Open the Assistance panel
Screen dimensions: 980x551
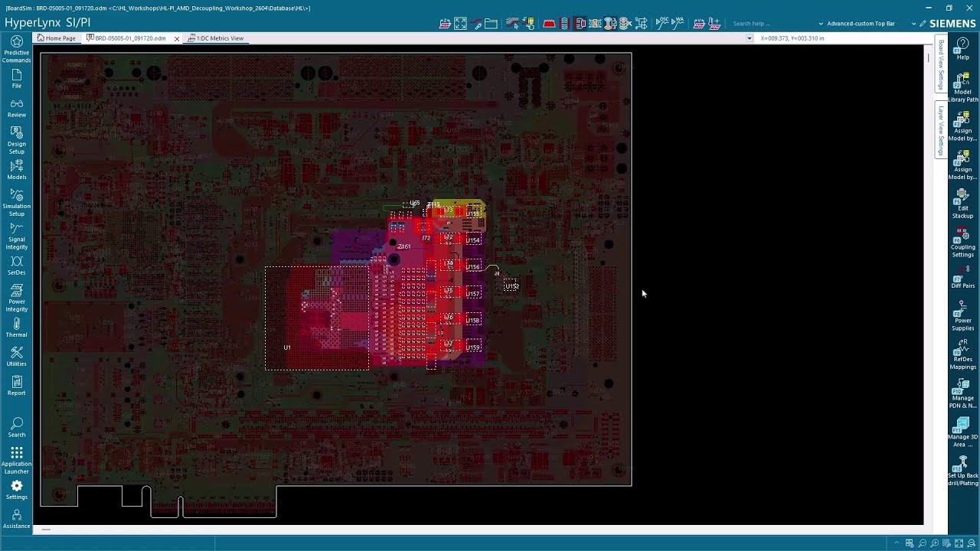click(16, 519)
